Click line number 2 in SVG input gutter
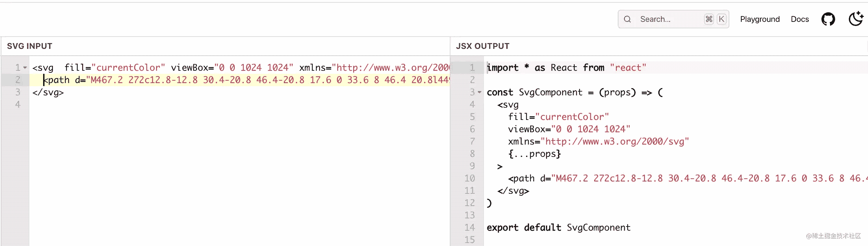The height and width of the screenshot is (246, 868). (x=18, y=80)
